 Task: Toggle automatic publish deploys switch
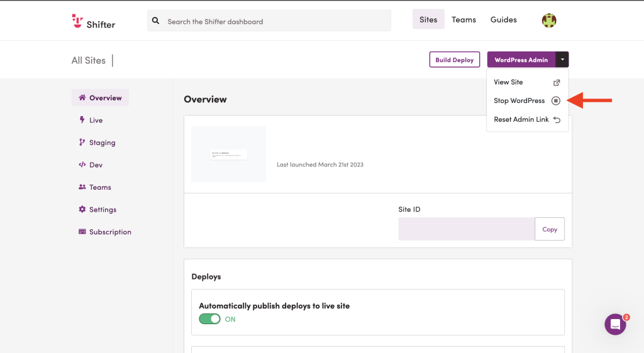210,319
